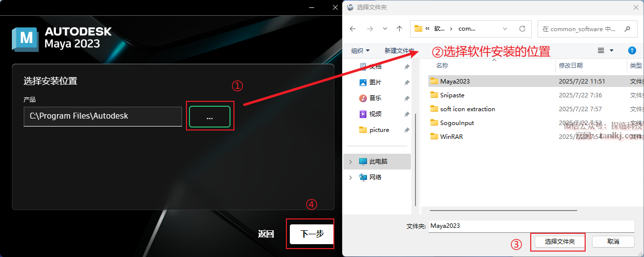Unpin 视频 using its pin icon
644x257 pixels.
(x=407, y=114)
